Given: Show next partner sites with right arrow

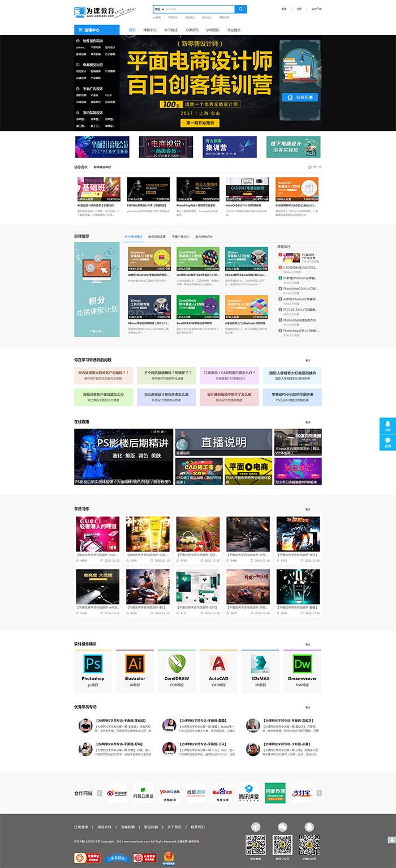Looking at the screenshot, I should pos(319,793).
